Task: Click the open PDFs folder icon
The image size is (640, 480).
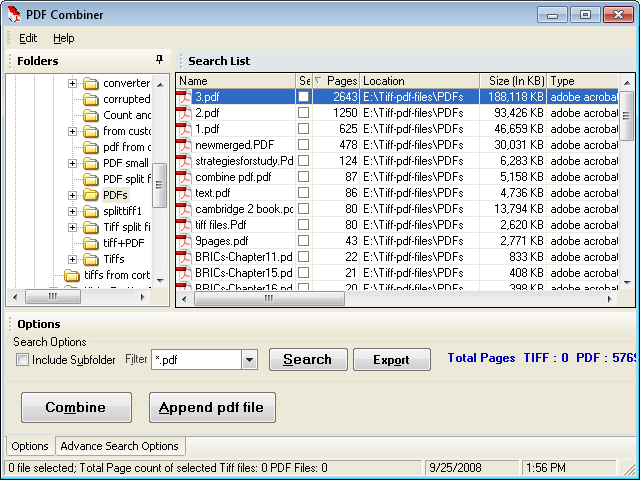Action: pos(91,195)
